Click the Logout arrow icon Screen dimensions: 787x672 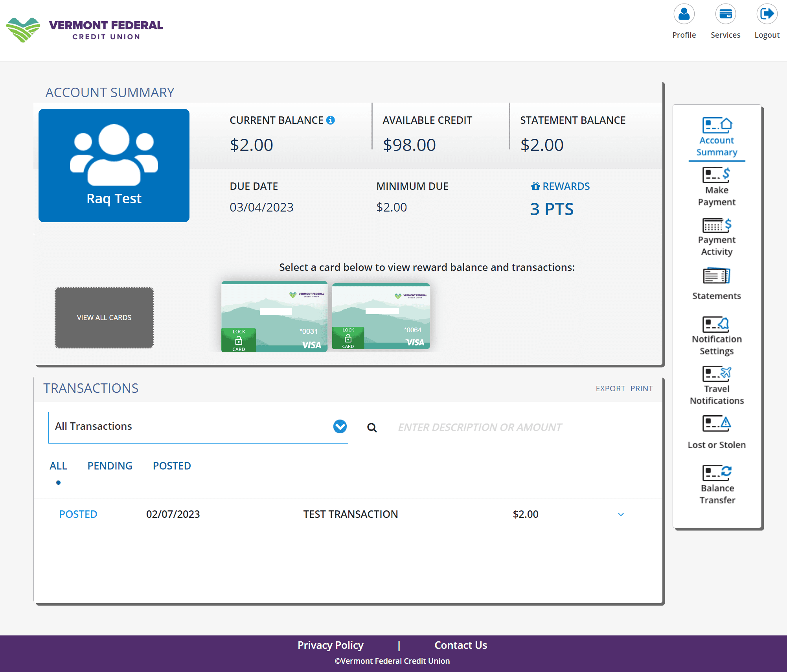[767, 14]
